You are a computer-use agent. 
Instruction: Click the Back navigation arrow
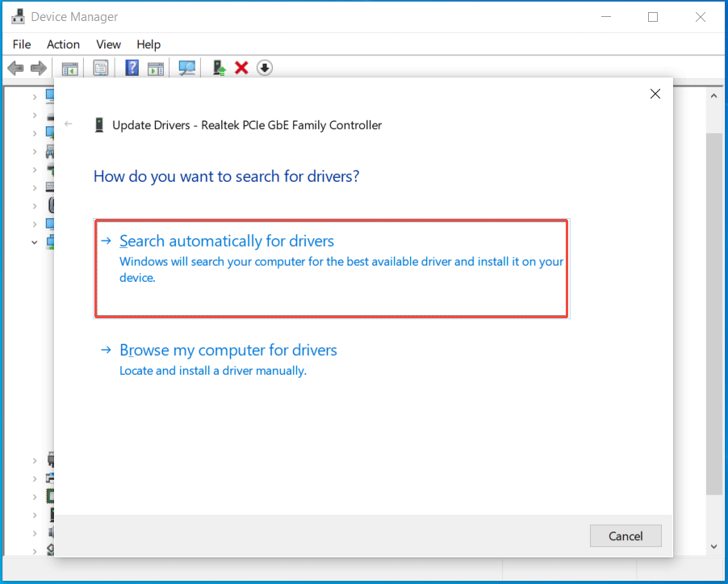coord(15,68)
